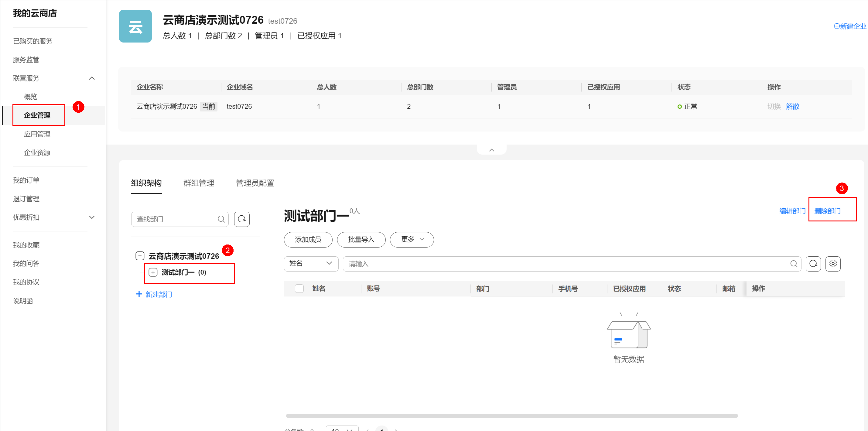Screen dimensions: 868x431
Task: Expand the 测试部门一 tree node
Action: (153, 272)
